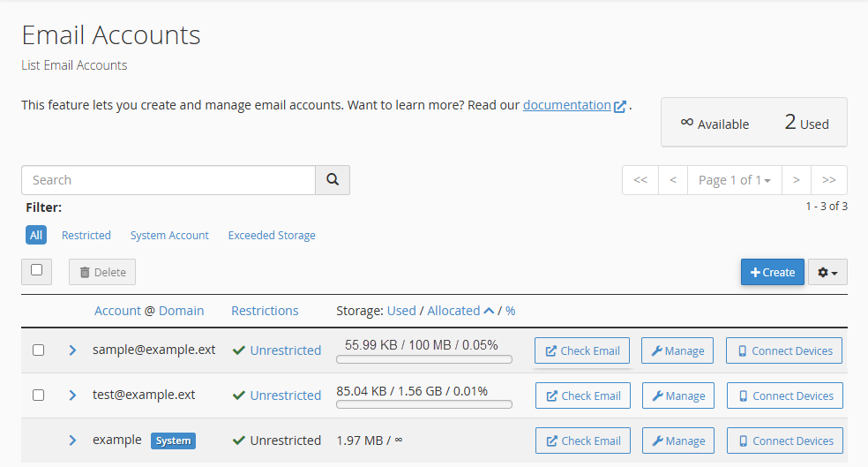Viewport: 868px width, 467px height.
Task: Select the sample@example.ext checkbox
Action: pyautogui.click(x=38, y=350)
